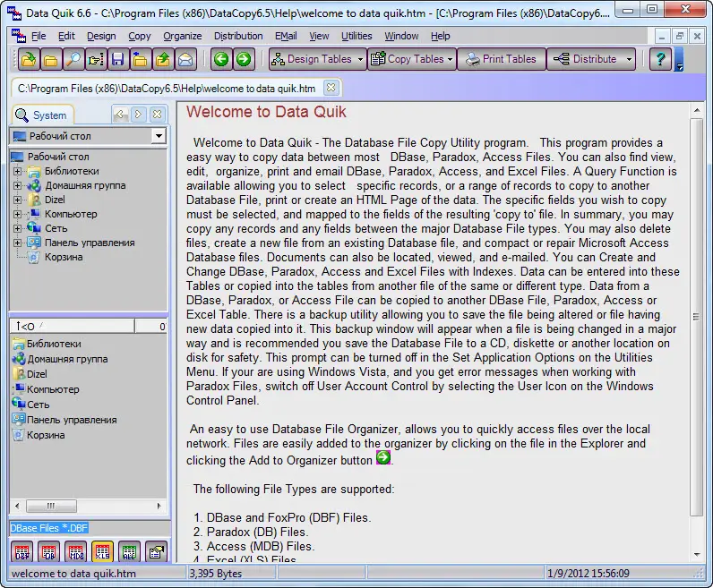Viewport: 713px width, 588px height.
Task: Expand the Панель управления tree node
Action: (x=17, y=243)
